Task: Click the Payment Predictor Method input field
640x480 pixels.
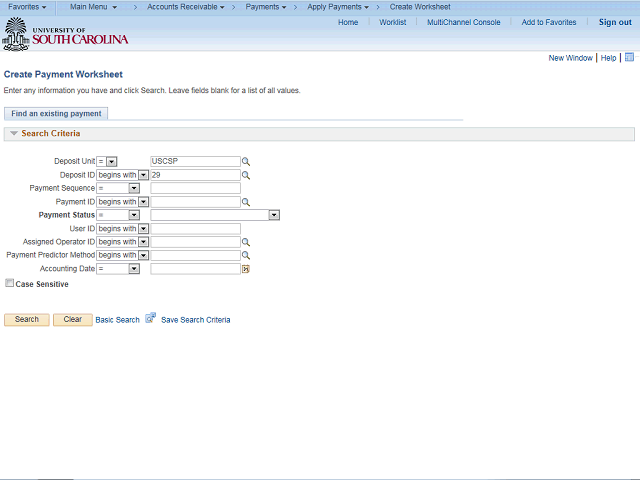Action: (196, 255)
